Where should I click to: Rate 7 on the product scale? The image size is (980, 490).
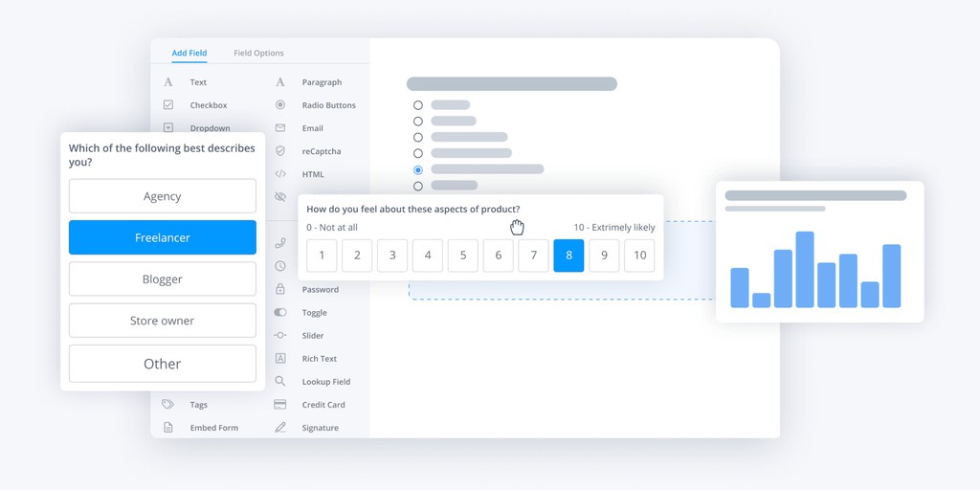pos(534,256)
